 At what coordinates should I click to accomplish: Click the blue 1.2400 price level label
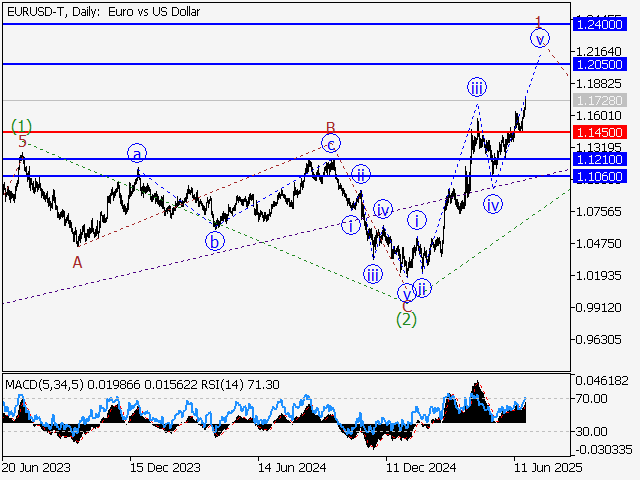pos(600,23)
